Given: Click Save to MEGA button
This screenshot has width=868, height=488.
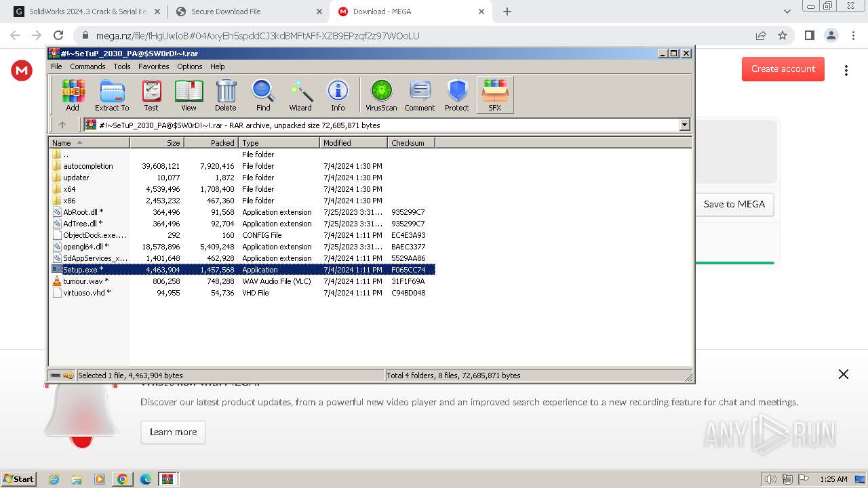Looking at the screenshot, I should 734,204.
